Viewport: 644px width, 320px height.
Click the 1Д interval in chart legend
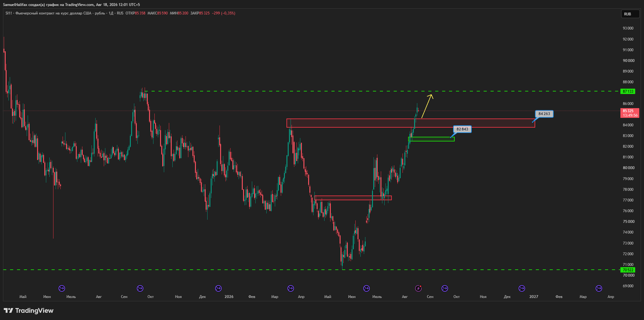[111, 13]
